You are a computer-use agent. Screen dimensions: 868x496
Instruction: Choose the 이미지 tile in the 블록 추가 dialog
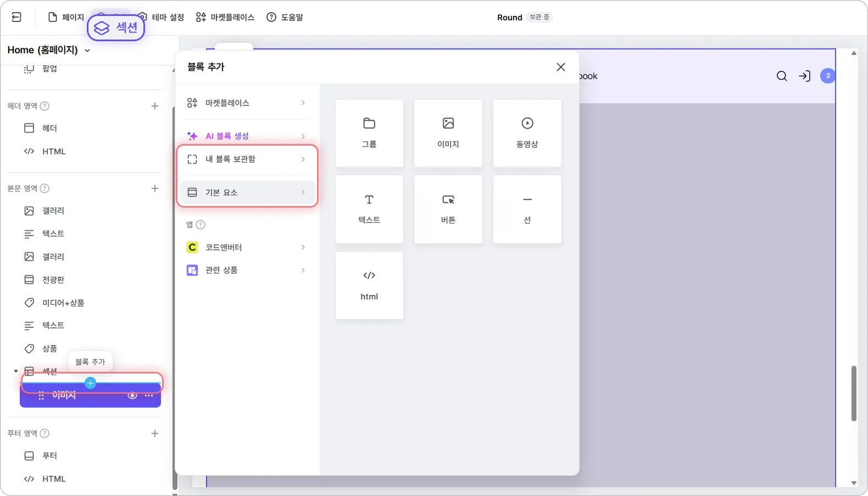click(448, 133)
